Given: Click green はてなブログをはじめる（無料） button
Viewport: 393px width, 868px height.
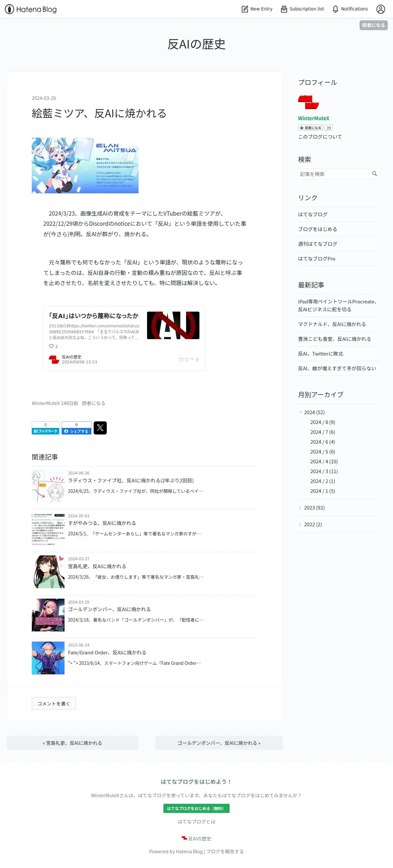Looking at the screenshot, I should [x=196, y=808].
